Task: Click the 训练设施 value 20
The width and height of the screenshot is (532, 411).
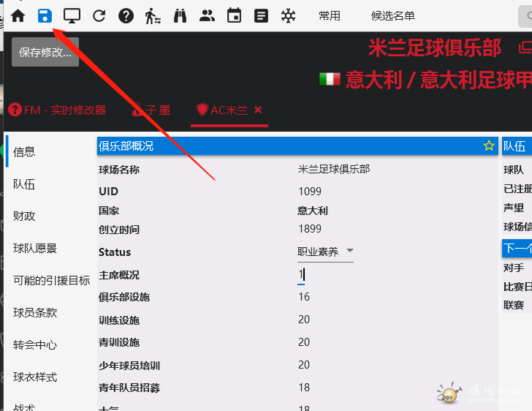Action: [x=304, y=320]
